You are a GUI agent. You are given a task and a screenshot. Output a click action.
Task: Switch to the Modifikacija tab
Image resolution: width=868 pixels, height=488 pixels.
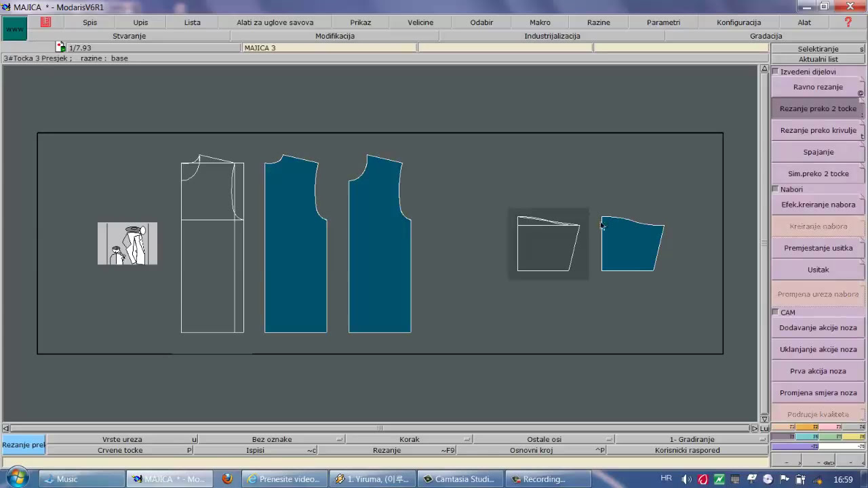pyautogui.click(x=335, y=36)
